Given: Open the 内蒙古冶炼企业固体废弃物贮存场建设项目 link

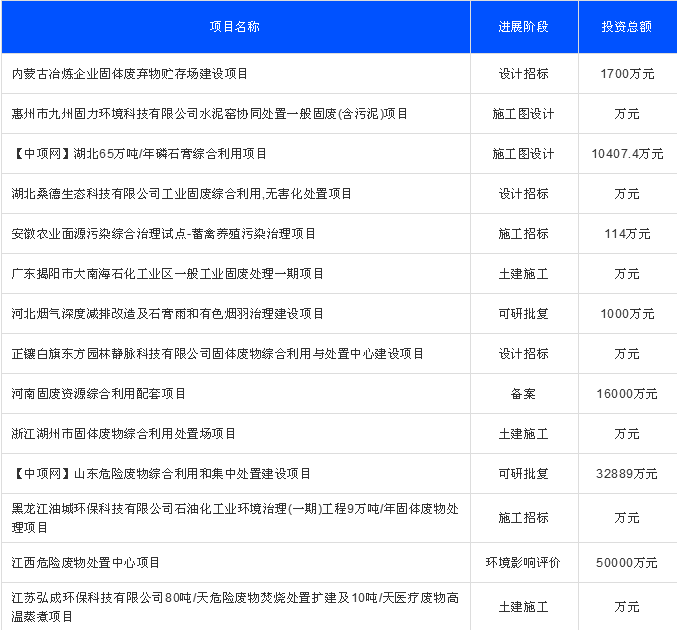Looking at the screenshot, I should pos(130,74).
